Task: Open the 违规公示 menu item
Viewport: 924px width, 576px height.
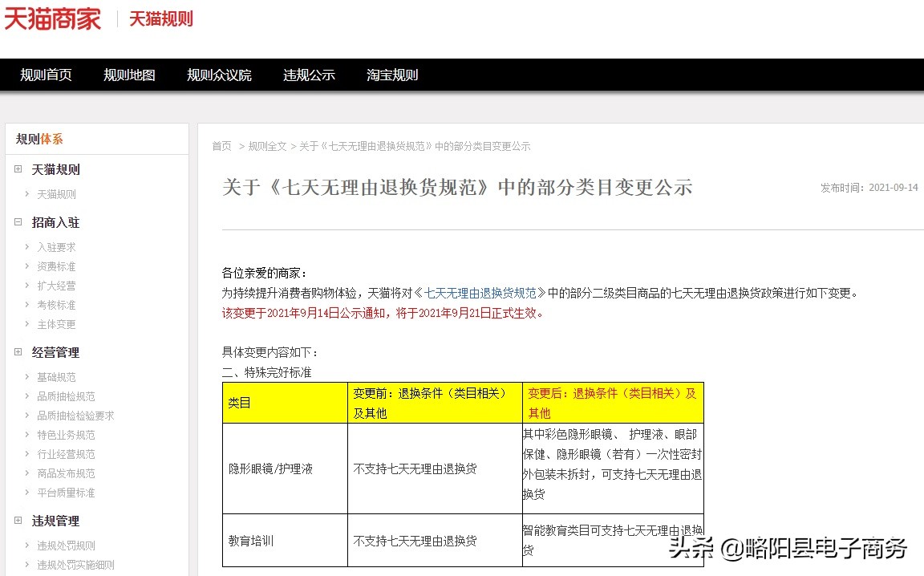Action: (309, 75)
